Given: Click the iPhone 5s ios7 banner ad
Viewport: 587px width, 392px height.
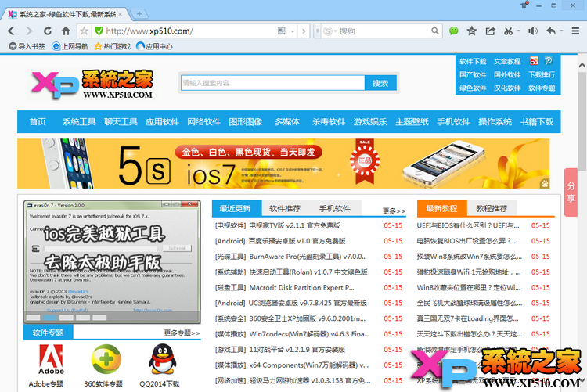Looking at the screenshot, I should [x=283, y=164].
